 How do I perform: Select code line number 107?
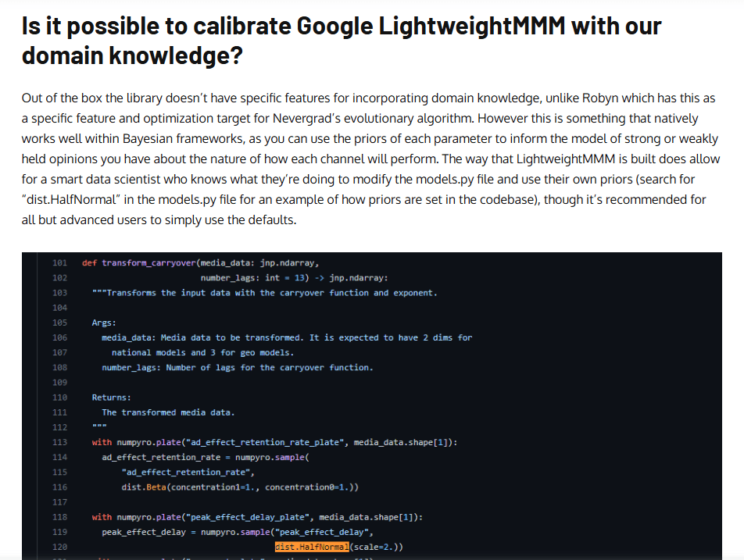click(59, 352)
